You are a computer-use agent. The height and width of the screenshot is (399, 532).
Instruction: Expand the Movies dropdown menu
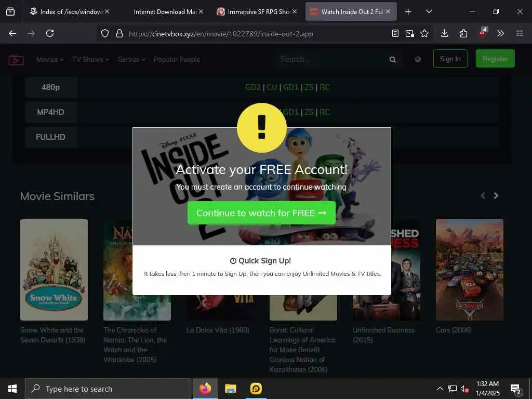coord(50,59)
